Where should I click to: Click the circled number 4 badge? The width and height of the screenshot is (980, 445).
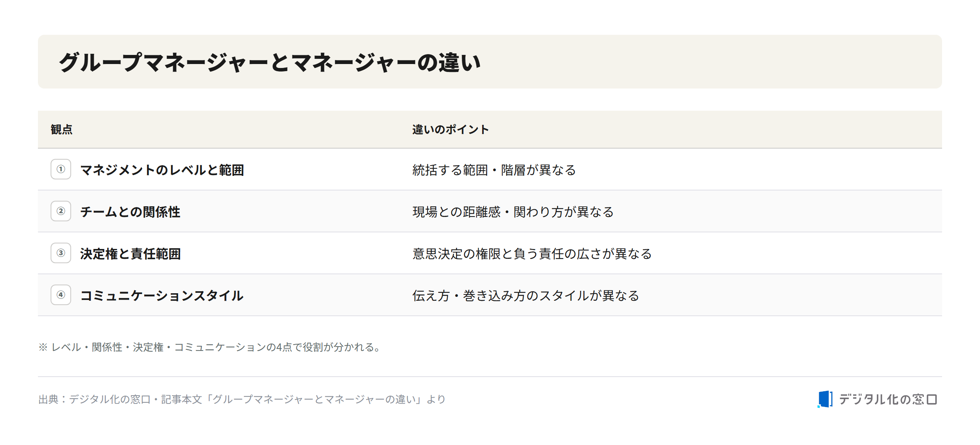pyautogui.click(x=61, y=295)
